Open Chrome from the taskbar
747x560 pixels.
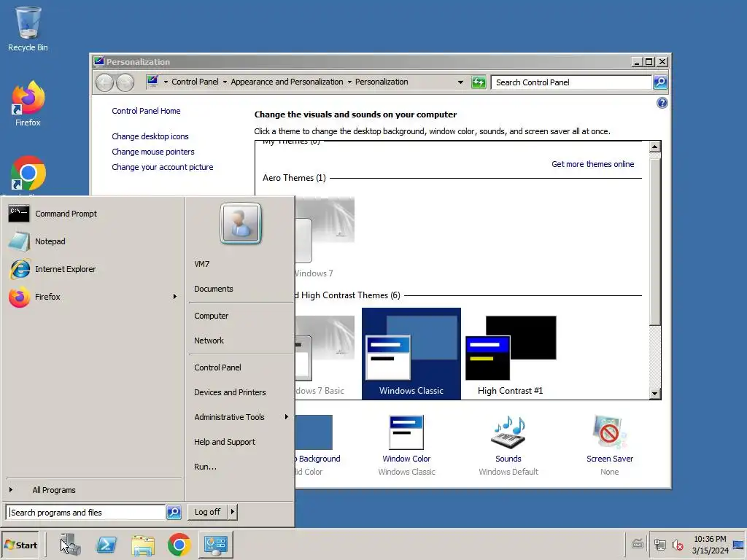pyautogui.click(x=179, y=545)
